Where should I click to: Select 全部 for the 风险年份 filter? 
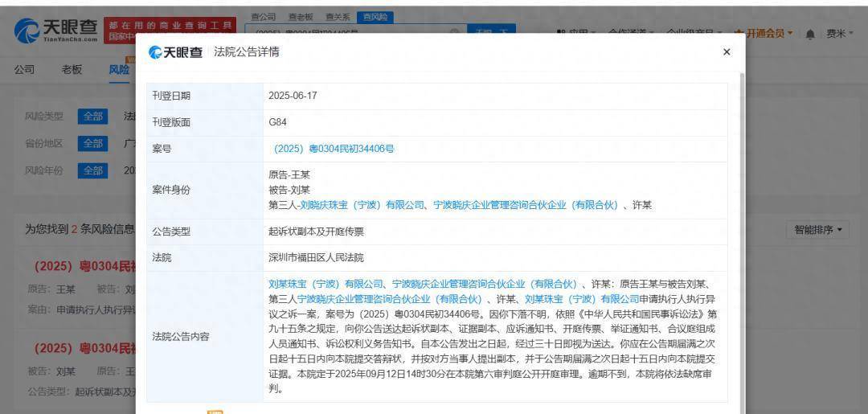coord(92,170)
